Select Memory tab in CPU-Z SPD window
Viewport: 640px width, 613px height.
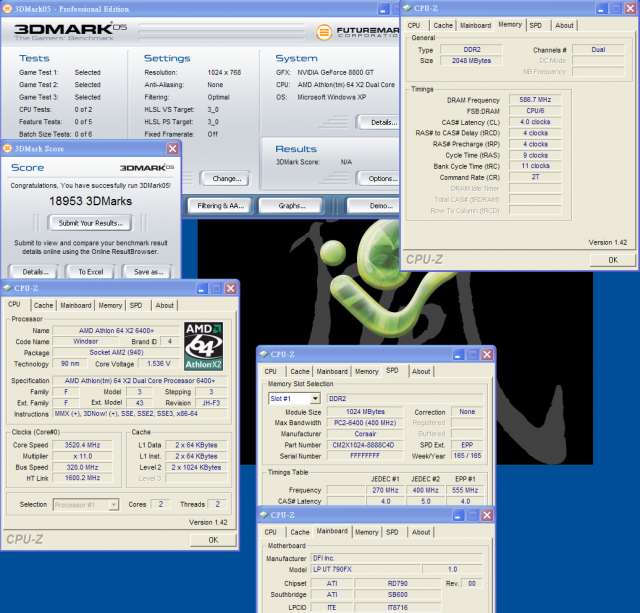(367, 371)
